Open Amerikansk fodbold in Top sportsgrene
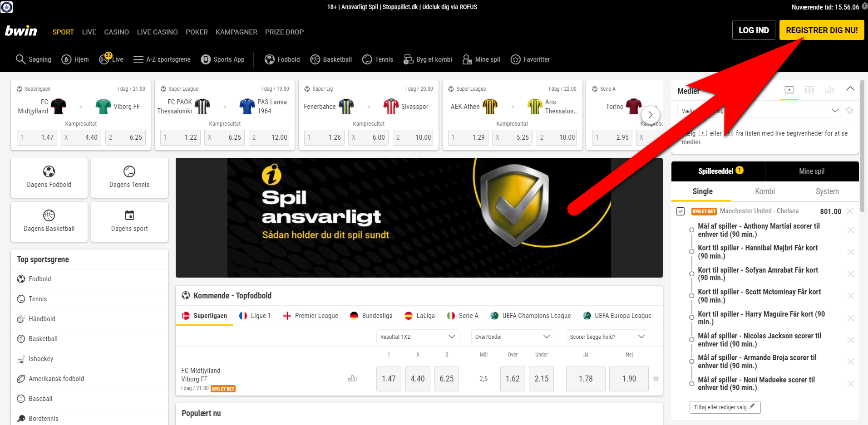The image size is (868, 425). [x=89, y=379]
